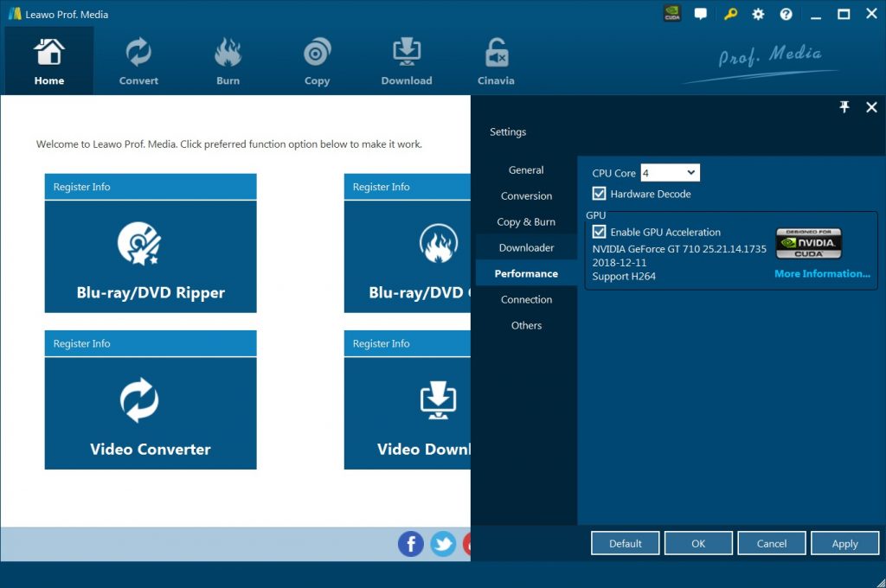886x588 pixels.
Task: Switch to the Connection settings tab
Action: [x=526, y=299]
